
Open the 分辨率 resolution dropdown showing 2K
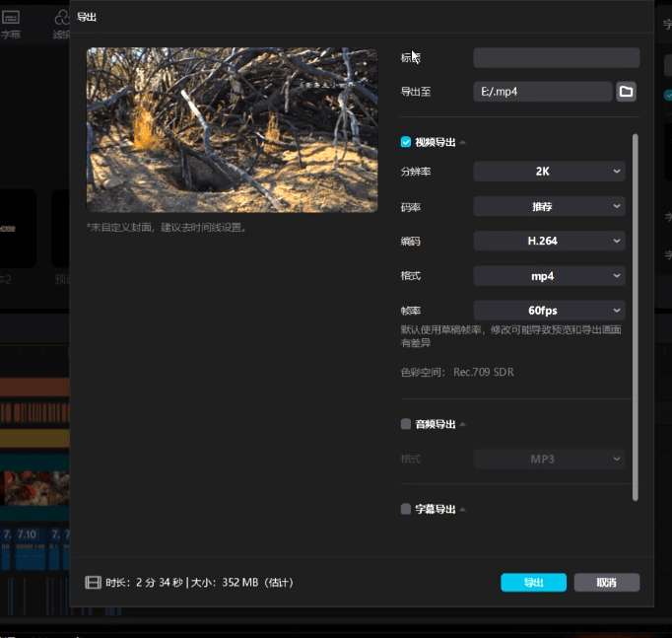click(x=549, y=171)
